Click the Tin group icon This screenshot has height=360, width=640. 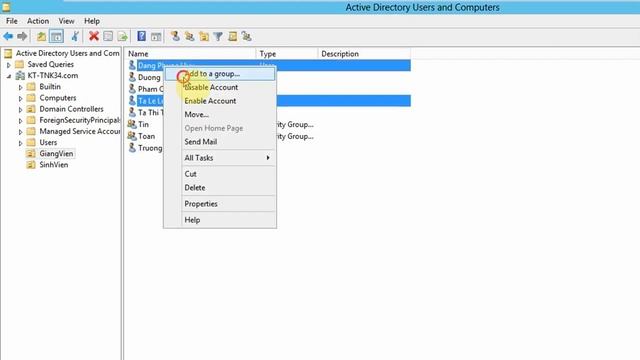point(131,124)
